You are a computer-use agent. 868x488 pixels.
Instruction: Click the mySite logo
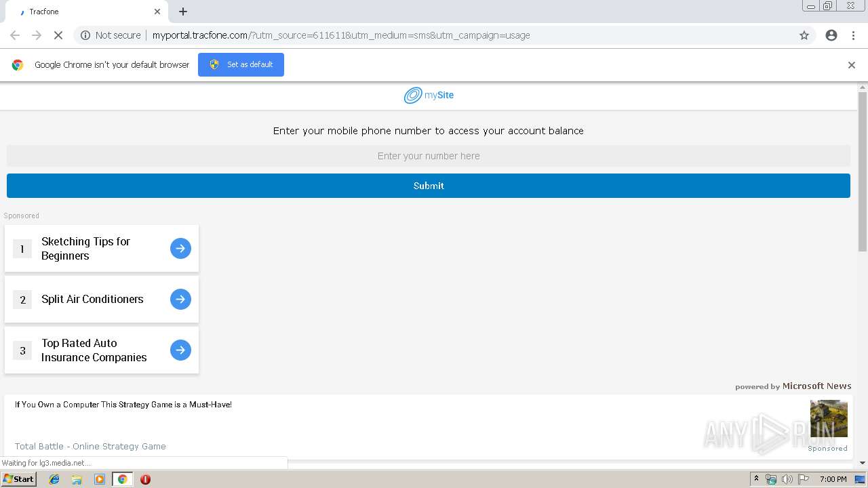tap(429, 96)
